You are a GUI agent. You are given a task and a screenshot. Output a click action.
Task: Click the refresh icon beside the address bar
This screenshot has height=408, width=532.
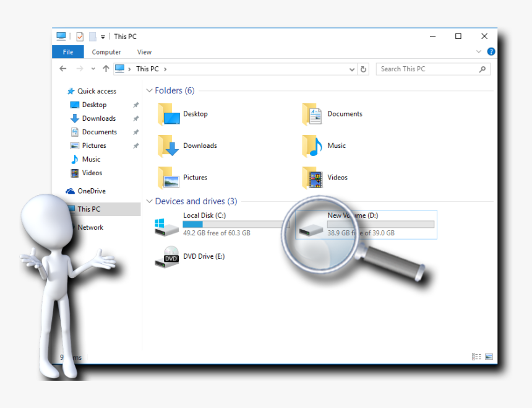[363, 69]
